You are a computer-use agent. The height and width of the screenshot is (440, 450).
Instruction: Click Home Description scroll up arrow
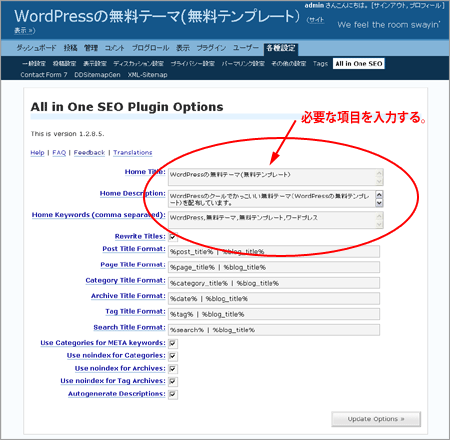click(379, 194)
